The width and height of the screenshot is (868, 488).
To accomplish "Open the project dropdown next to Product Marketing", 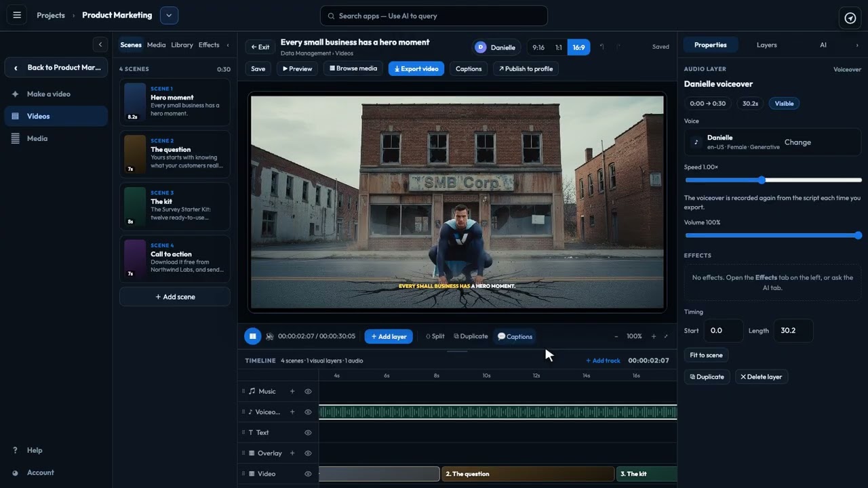I will pos(170,15).
